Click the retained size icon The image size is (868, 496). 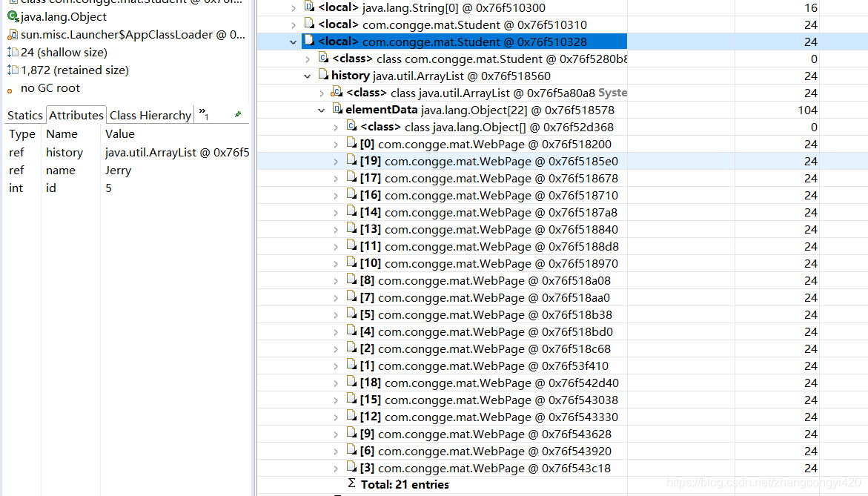pyautogui.click(x=13, y=70)
